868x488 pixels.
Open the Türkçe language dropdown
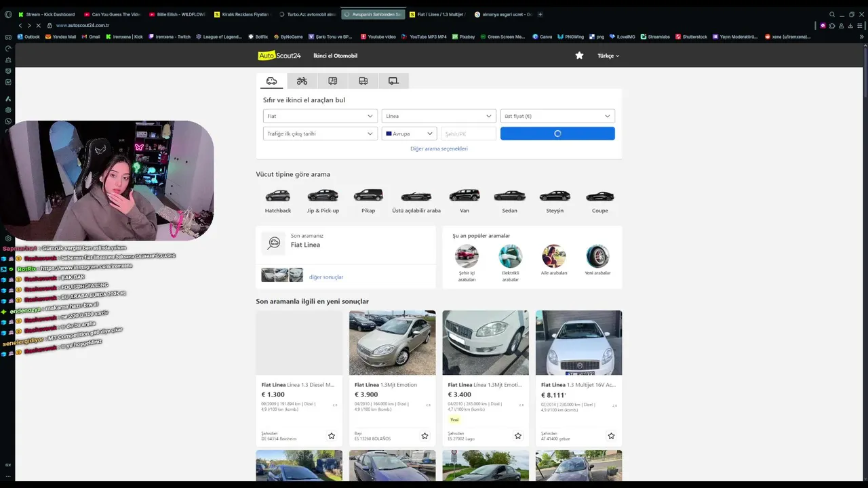tap(608, 56)
